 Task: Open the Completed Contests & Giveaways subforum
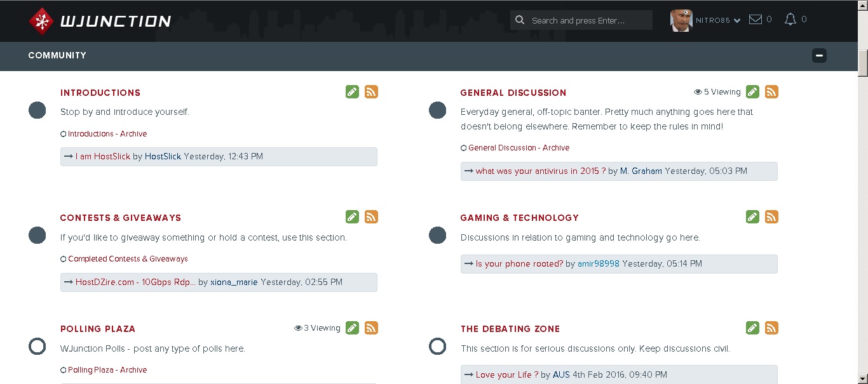128,259
